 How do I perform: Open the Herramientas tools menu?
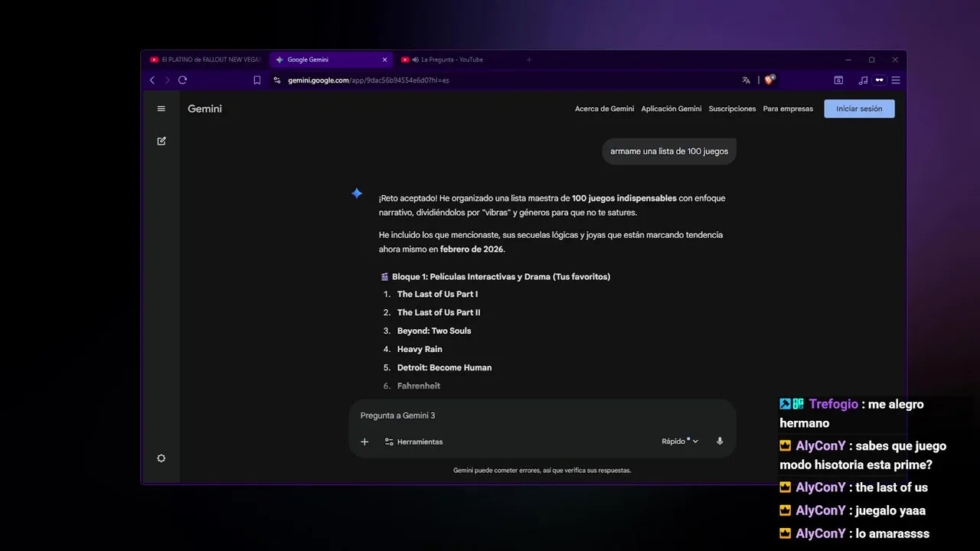click(413, 442)
